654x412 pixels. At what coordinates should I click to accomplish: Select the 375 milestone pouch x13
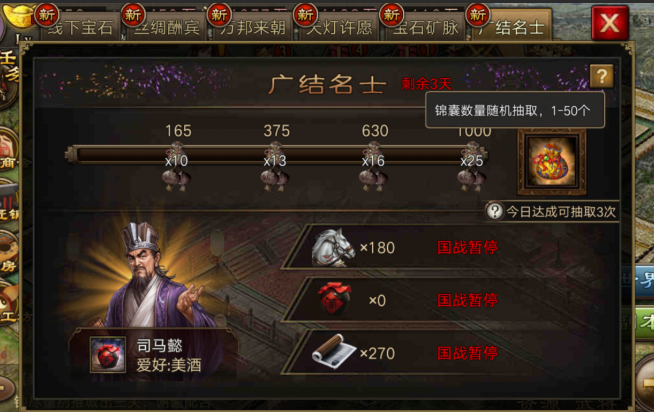(x=275, y=167)
